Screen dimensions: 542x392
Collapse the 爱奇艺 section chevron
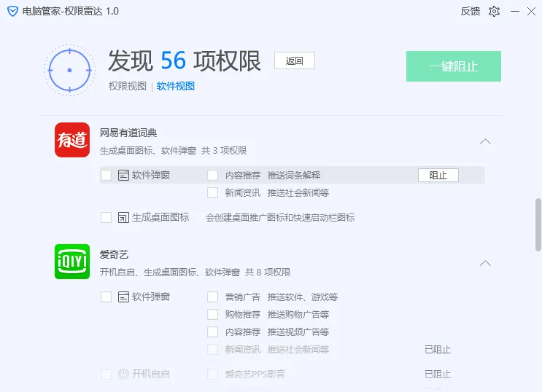(485, 263)
